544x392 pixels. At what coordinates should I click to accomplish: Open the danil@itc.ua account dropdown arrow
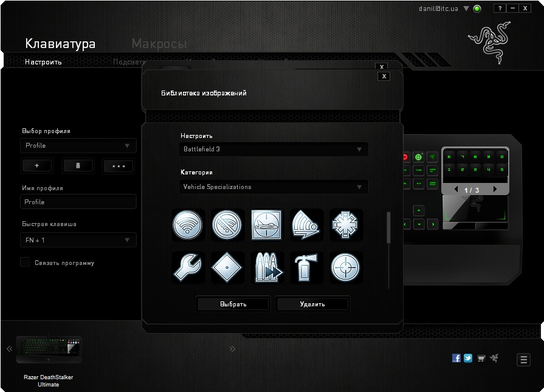click(466, 9)
